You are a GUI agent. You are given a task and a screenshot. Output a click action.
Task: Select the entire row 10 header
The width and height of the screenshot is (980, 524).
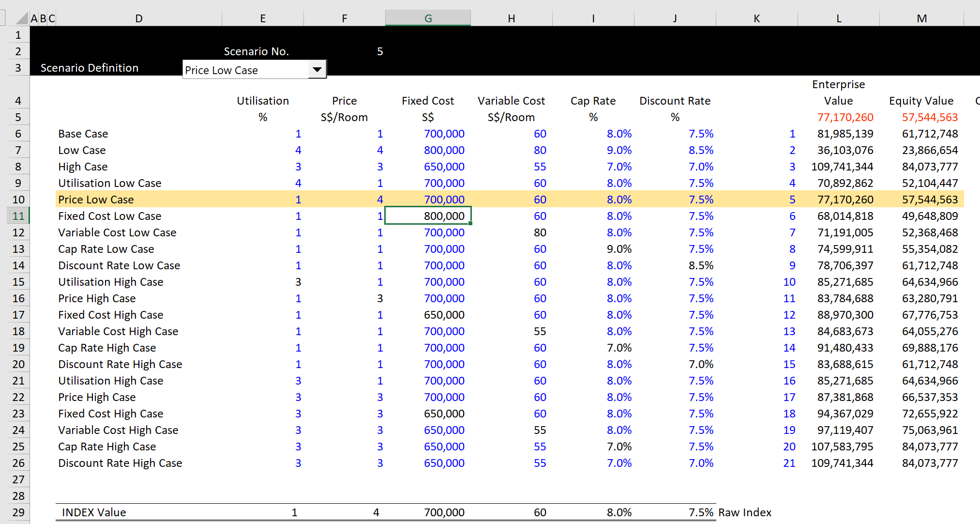pos(17,199)
